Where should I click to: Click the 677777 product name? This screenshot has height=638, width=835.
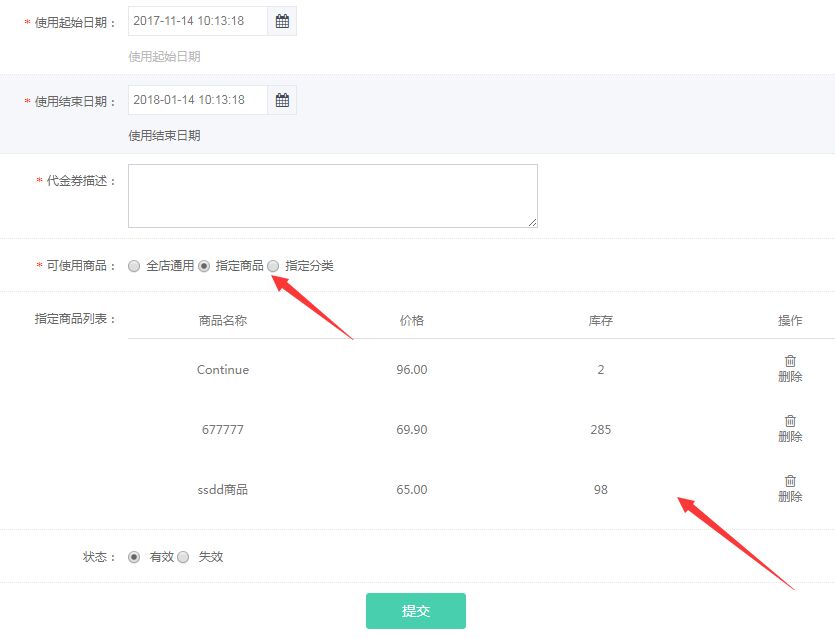tap(223, 430)
